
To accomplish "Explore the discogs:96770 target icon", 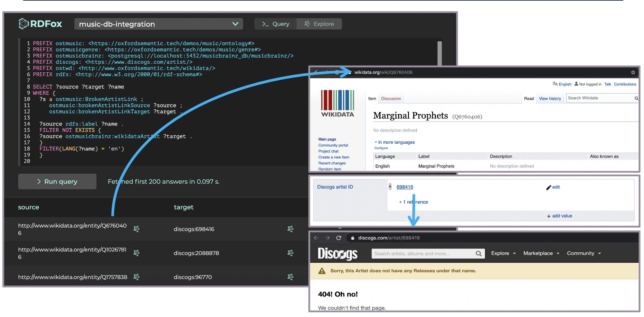I will (x=290, y=277).
